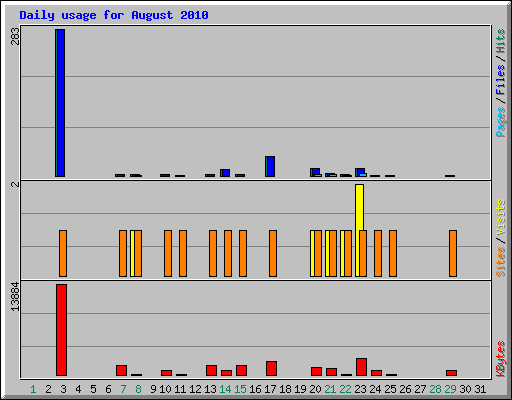This screenshot has width=512, height=400.
Task: Click the 283 hits axis value
Action: [15, 36]
